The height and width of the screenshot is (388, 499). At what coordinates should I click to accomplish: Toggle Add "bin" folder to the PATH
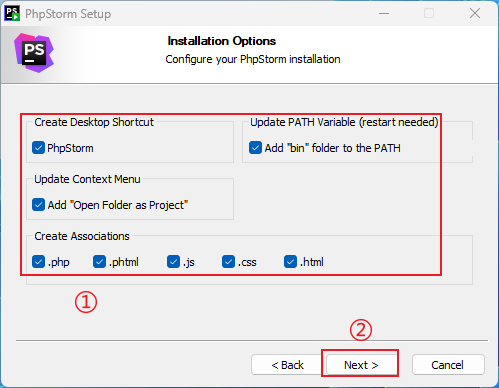coord(255,148)
